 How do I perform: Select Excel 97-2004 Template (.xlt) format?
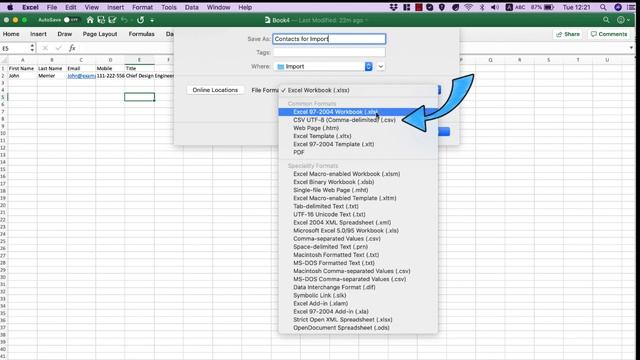tap(358, 144)
